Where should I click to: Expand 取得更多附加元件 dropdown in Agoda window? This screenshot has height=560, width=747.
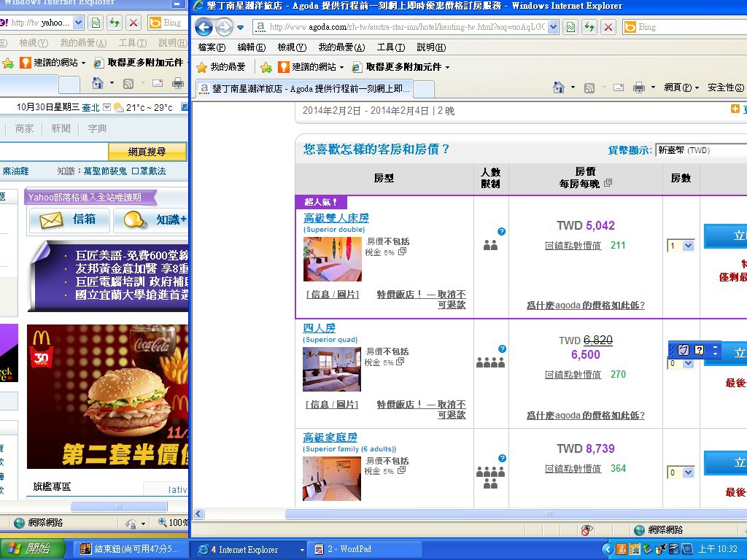point(447,68)
